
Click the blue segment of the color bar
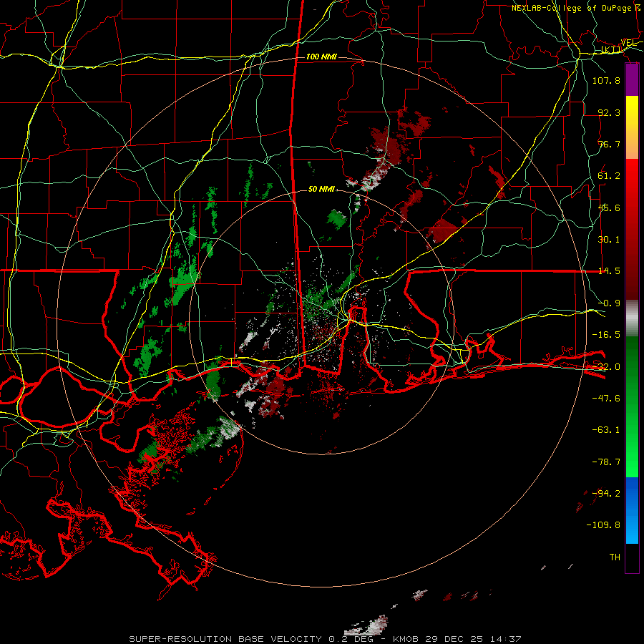pyautogui.click(x=632, y=510)
